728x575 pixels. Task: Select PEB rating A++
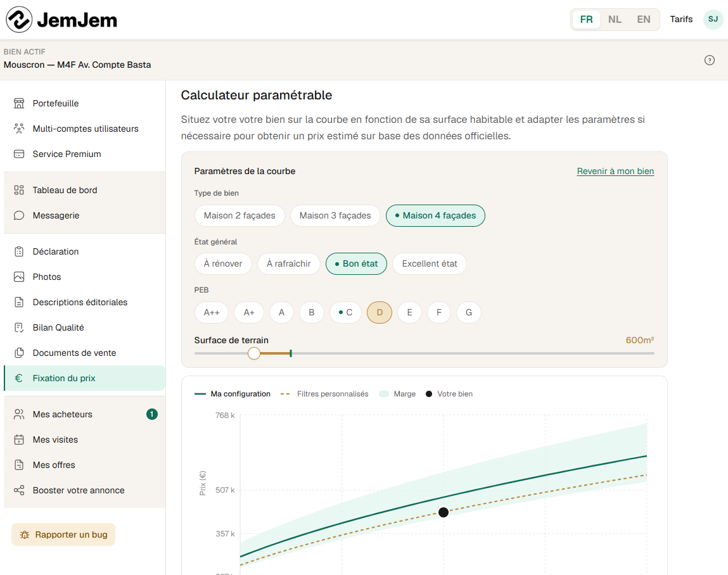click(212, 312)
